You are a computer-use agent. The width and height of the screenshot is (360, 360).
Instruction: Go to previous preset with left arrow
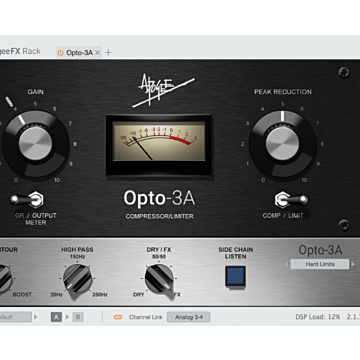tap(286, 264)
